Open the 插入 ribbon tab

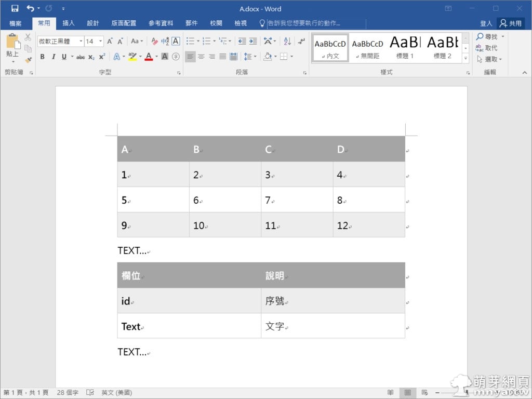click(x=69, y=23)
